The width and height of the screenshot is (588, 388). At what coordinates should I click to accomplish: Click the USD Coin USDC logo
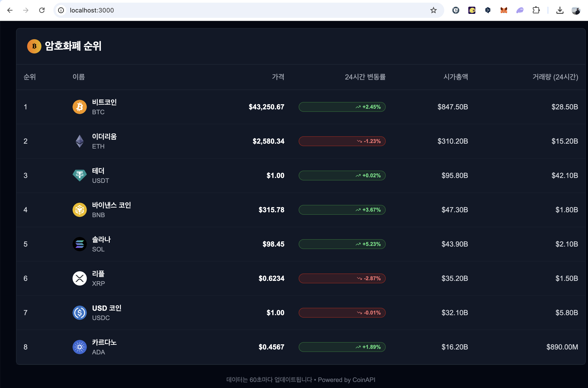coord(79,312)
